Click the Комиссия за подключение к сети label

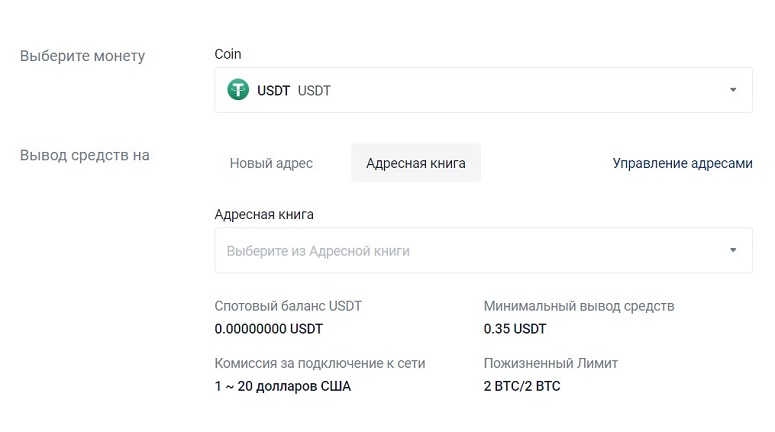point(320,363)
